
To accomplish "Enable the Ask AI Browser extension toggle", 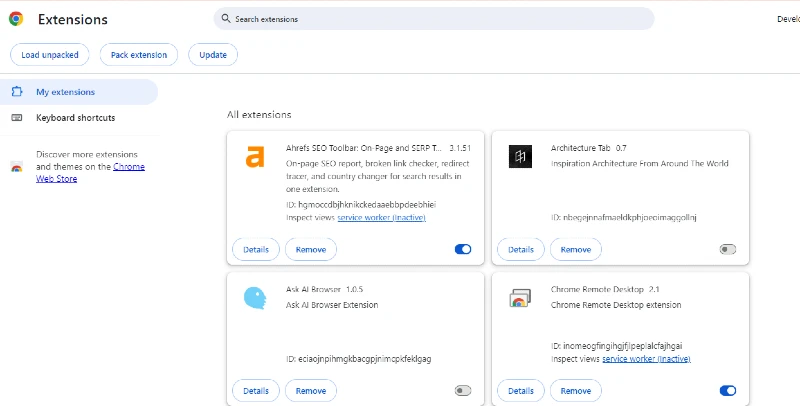I will [463, 391].
